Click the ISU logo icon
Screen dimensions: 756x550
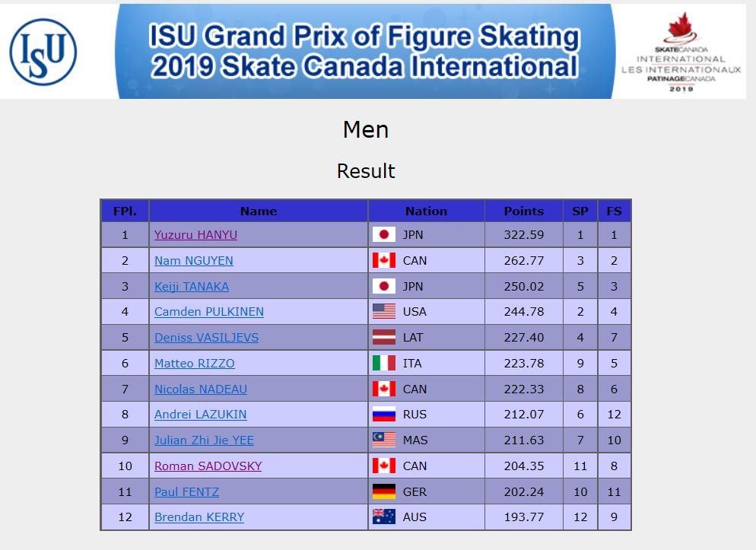tap(43, 52)
